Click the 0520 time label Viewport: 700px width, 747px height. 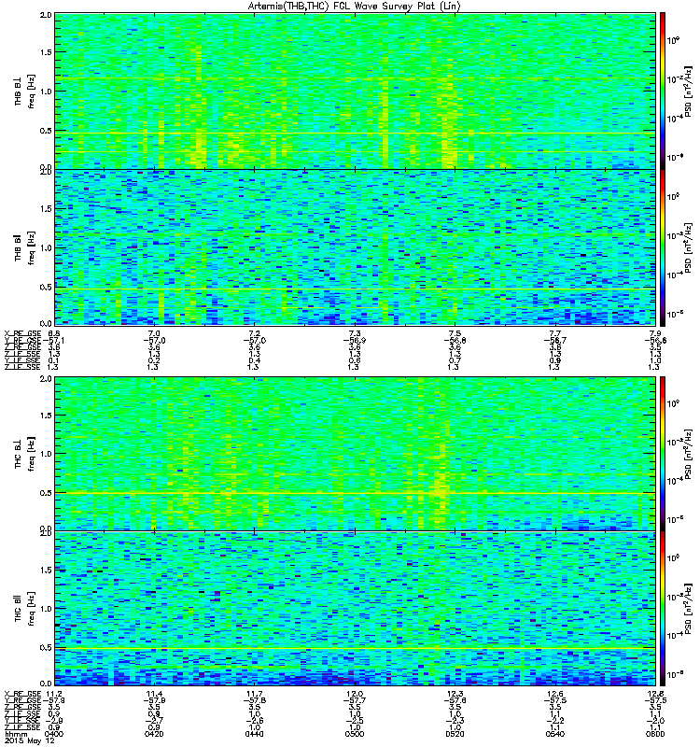coord(455,734)
